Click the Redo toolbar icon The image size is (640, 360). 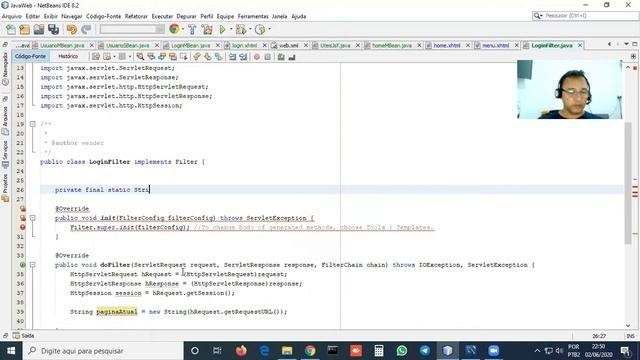(x=86, y=29)
